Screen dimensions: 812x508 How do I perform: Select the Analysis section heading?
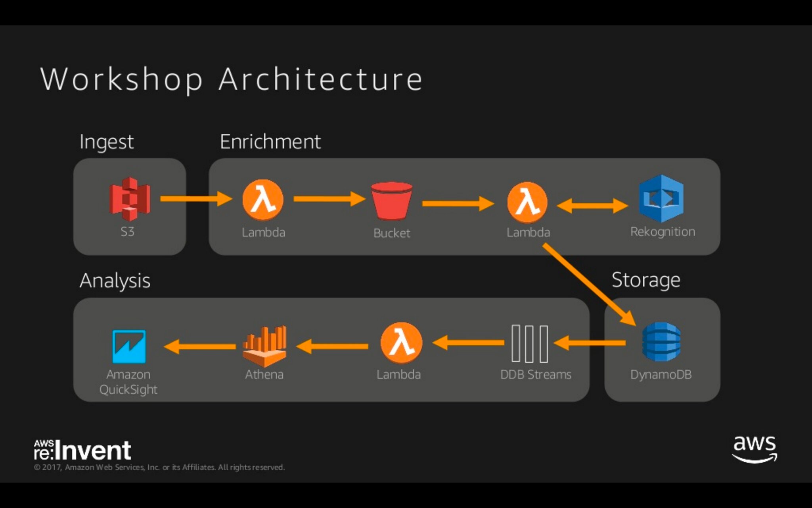(115, 281)
